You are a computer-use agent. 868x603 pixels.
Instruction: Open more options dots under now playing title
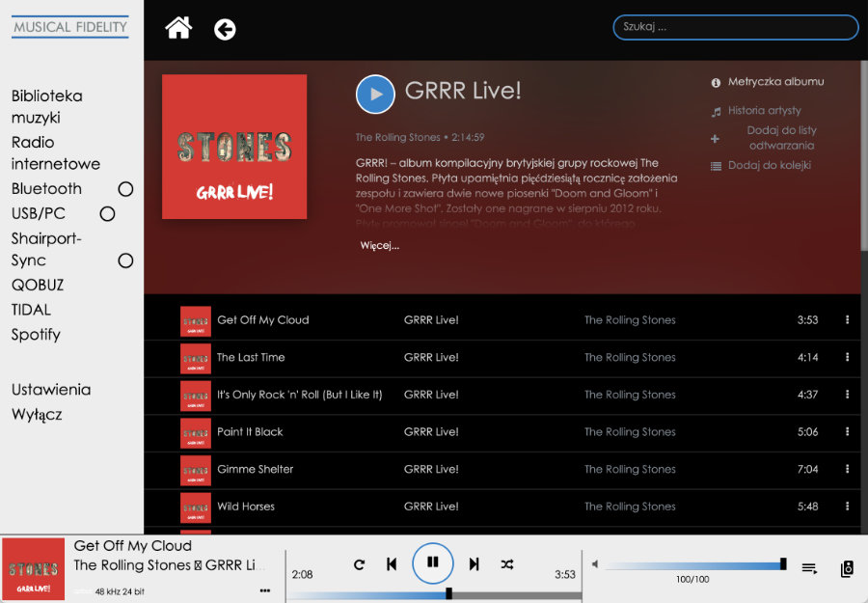265,590
